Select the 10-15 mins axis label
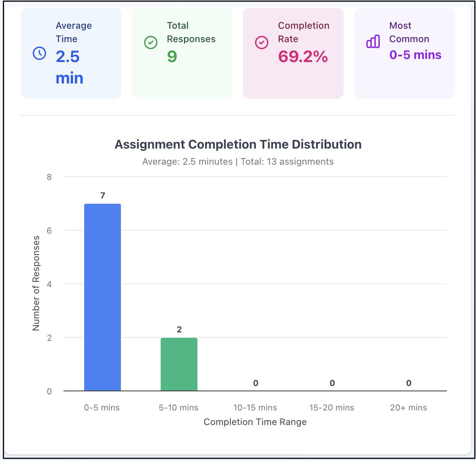The width and height of the screenshot is (476, 461). (x=255, y=408)
